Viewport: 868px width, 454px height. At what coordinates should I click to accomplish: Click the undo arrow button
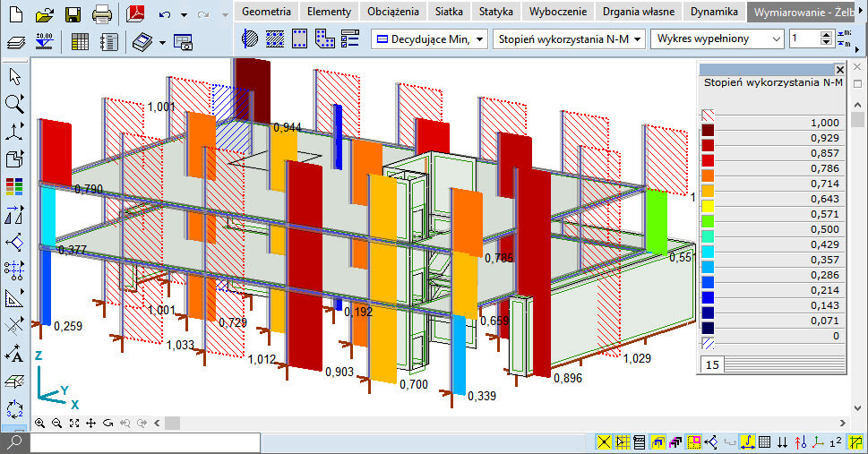165,14
